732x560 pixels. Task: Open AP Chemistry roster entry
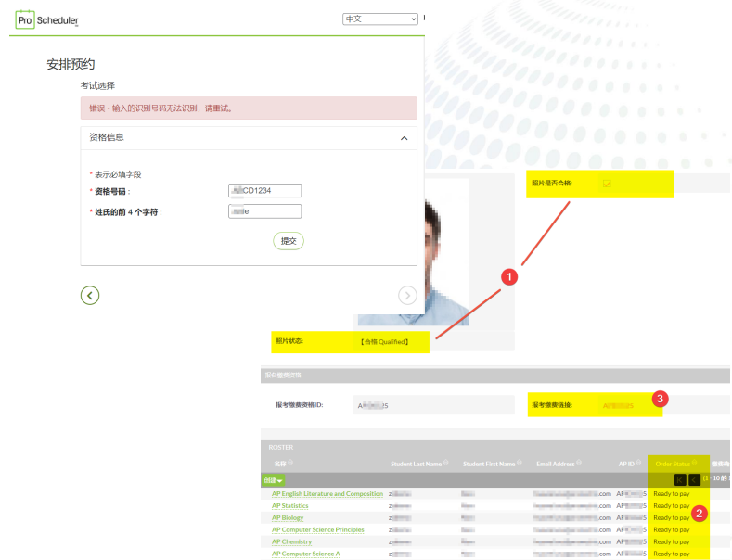click(x=291, y=541)
